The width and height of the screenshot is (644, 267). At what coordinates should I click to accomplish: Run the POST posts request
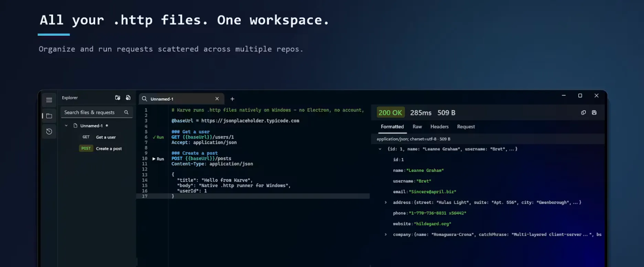158,159
